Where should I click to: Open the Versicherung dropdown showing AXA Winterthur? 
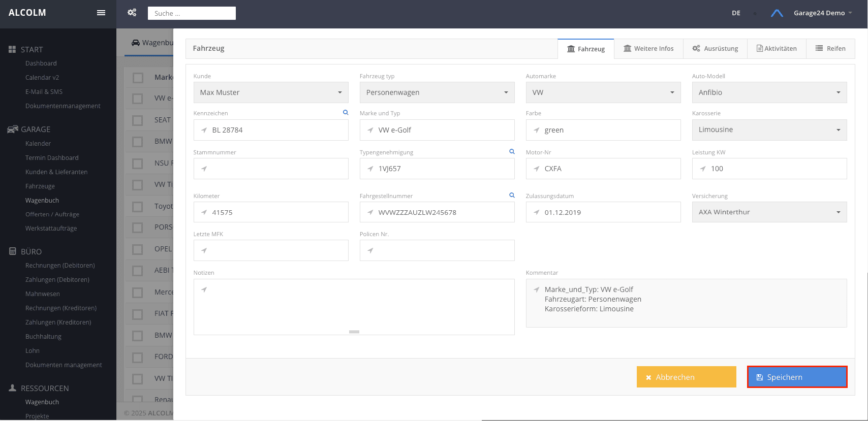point(769,212)
